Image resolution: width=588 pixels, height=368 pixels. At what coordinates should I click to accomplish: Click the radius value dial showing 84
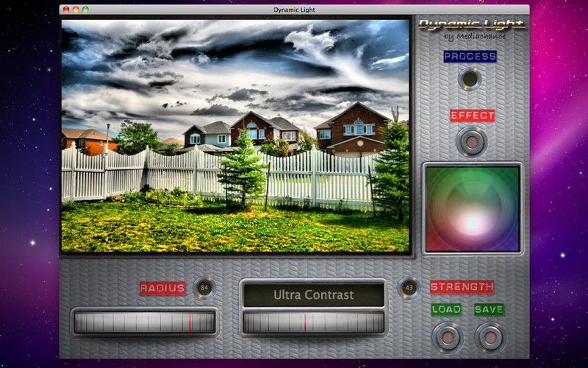(x=204, y=288)
